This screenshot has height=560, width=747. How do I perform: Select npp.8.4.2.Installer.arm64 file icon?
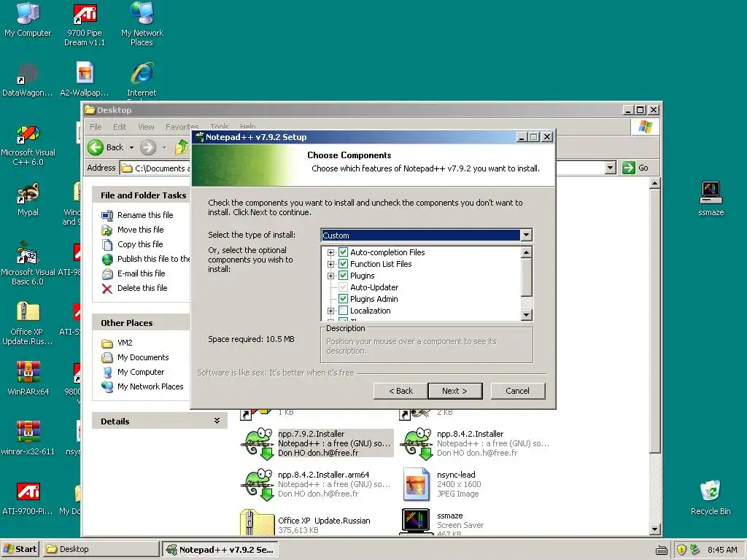click(259, 484)
